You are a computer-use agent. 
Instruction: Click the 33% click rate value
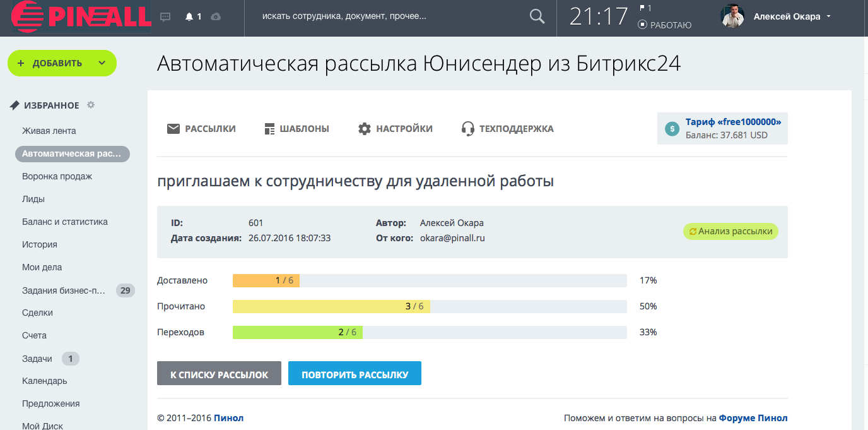[x=648, y=332]
